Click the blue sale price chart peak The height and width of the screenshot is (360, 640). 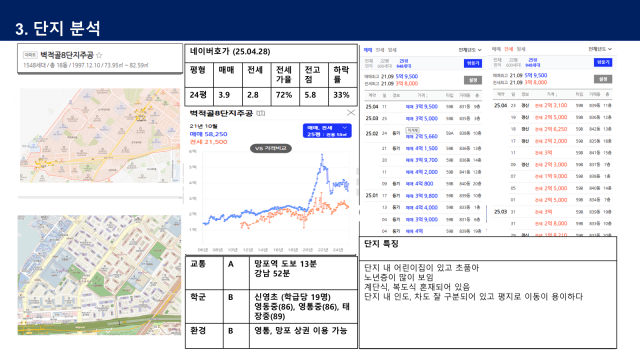tap(322, 156)
